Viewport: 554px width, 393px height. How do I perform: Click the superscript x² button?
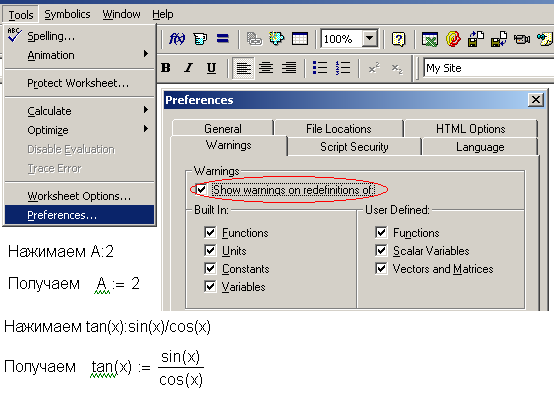click(x=374, y=68)
